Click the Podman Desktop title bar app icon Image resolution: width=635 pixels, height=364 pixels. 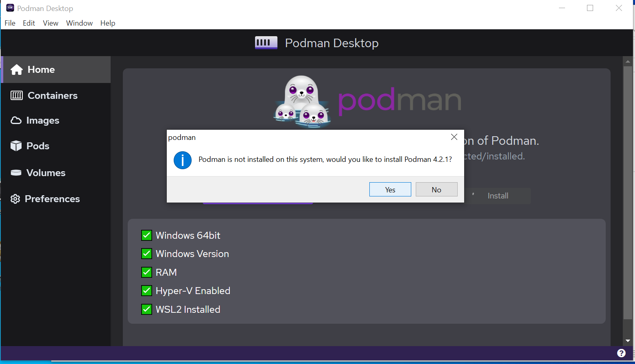pos(10,8)
